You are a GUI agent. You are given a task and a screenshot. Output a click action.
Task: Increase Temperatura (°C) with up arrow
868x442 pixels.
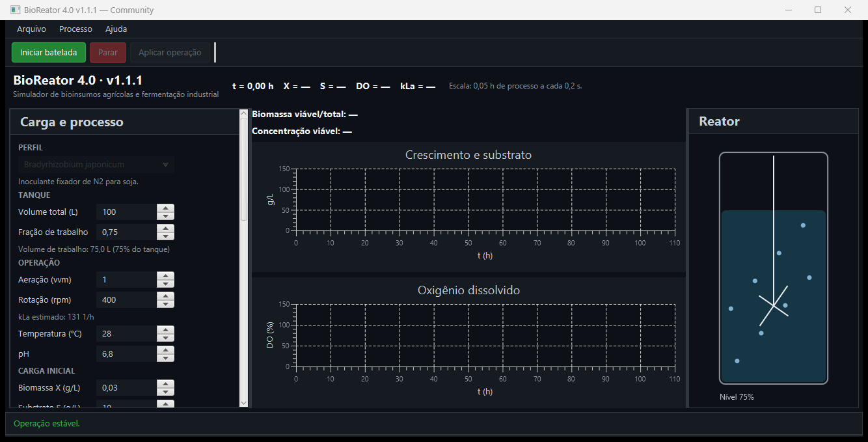click(166, 330)
